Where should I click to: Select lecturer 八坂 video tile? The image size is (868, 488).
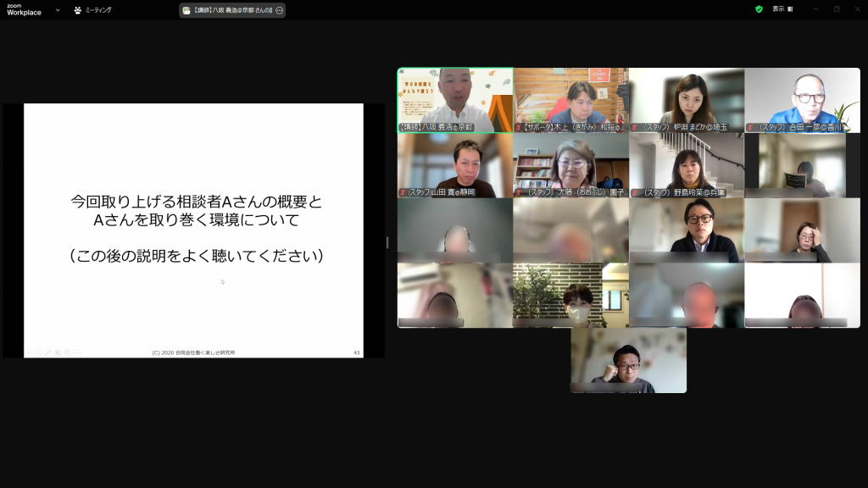tap(455, 100)
